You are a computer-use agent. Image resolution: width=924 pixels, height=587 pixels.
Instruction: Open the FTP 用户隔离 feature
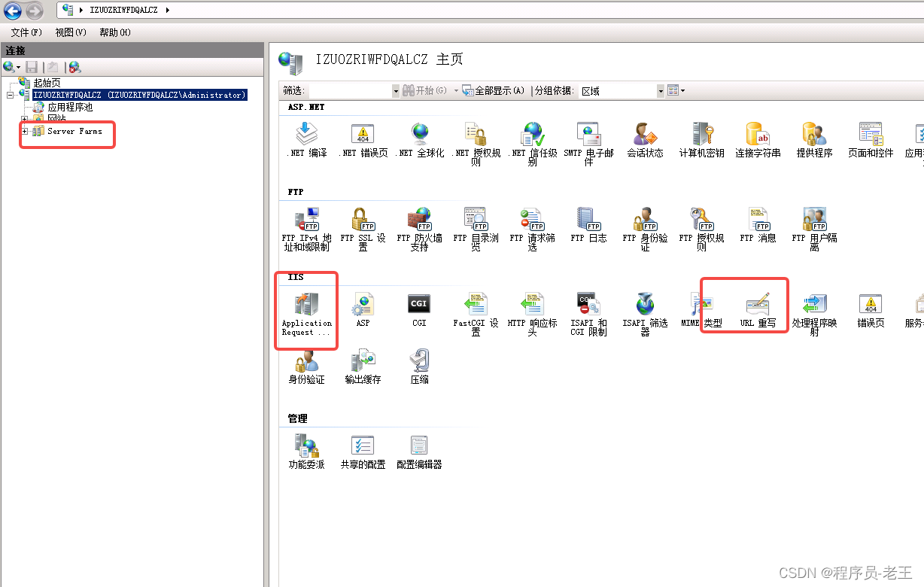814,229
